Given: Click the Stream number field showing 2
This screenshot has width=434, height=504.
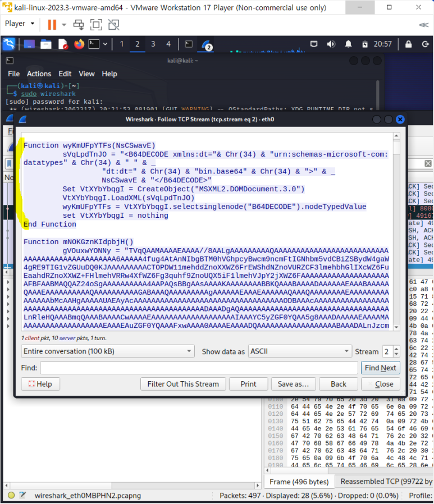Looking at the screenshot, I should click(387, 351).
